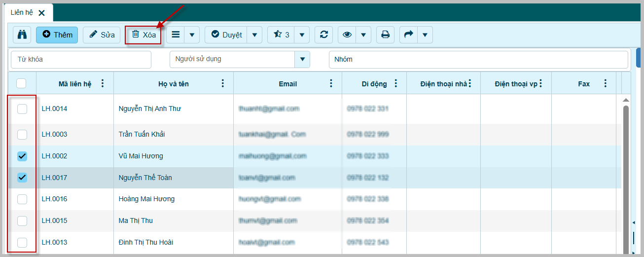The image size is (644, 257).
Task: Click the printer icon
Action: (386, 35)
